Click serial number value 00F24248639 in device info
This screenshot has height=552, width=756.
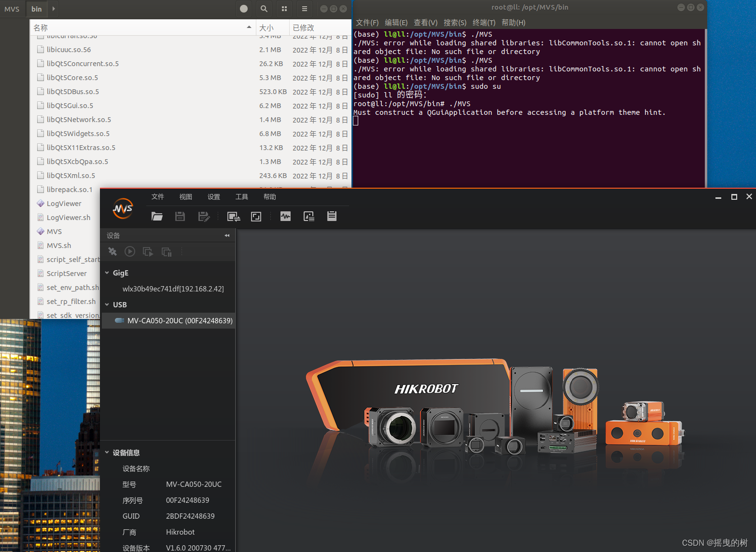pos(188,500)
